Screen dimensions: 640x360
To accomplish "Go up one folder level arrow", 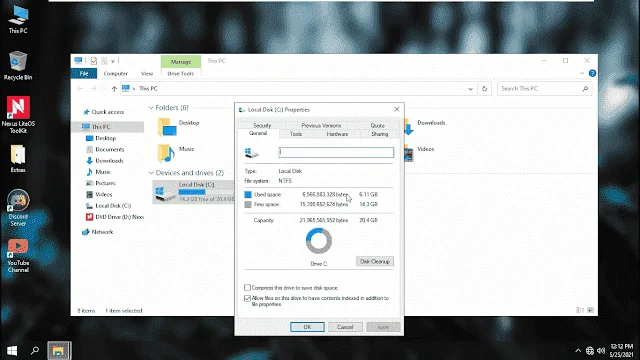I will [114, 89].
